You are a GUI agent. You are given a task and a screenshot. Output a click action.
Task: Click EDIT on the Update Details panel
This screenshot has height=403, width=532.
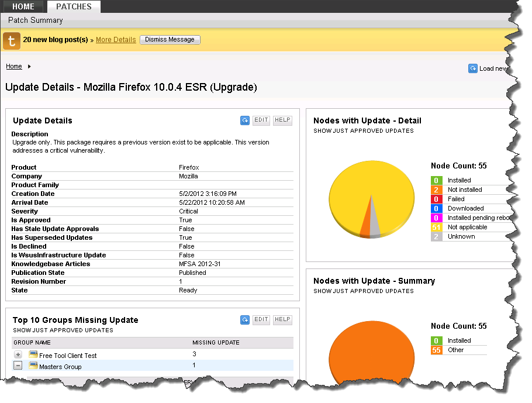(261, 120)
